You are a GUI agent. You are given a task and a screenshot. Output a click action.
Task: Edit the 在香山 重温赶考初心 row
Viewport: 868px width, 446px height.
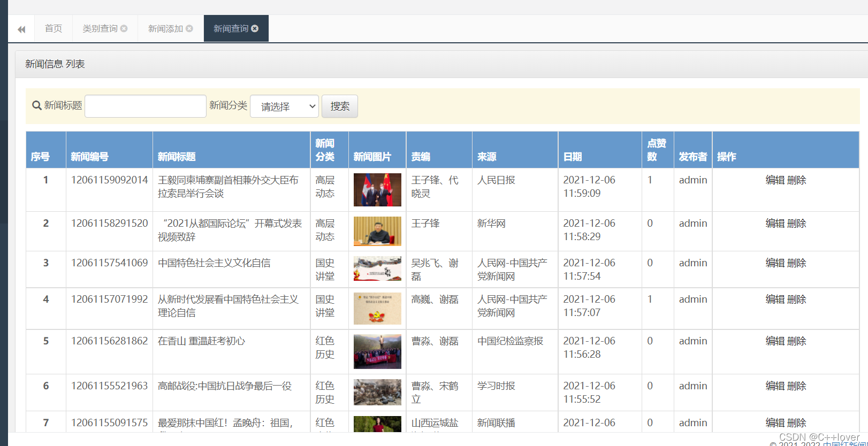click(x=775, y=341)
